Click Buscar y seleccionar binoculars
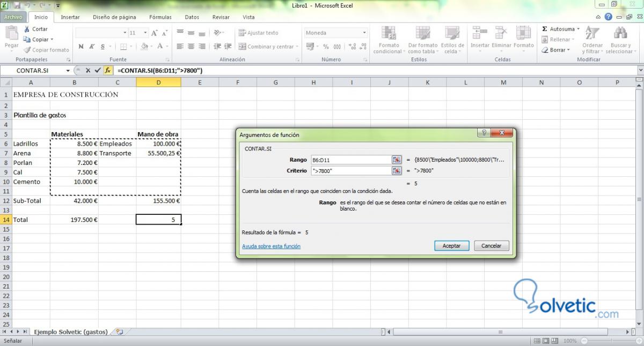 pos(620,33)
